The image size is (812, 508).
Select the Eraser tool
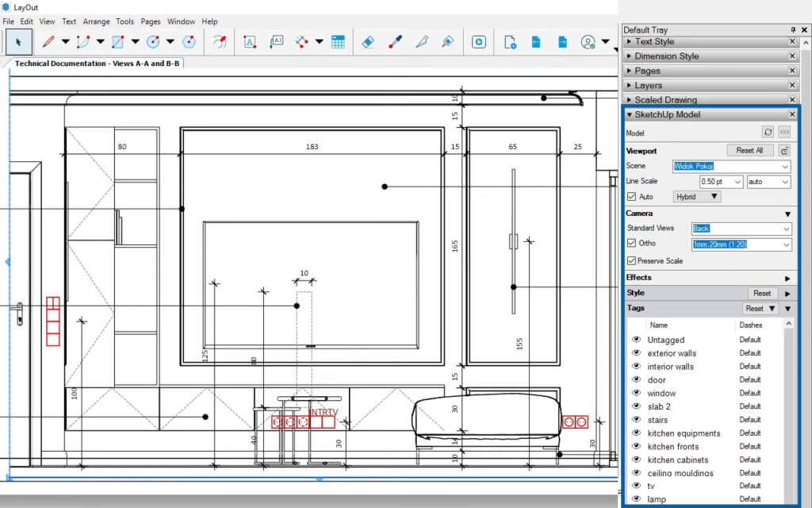point(367,41)
